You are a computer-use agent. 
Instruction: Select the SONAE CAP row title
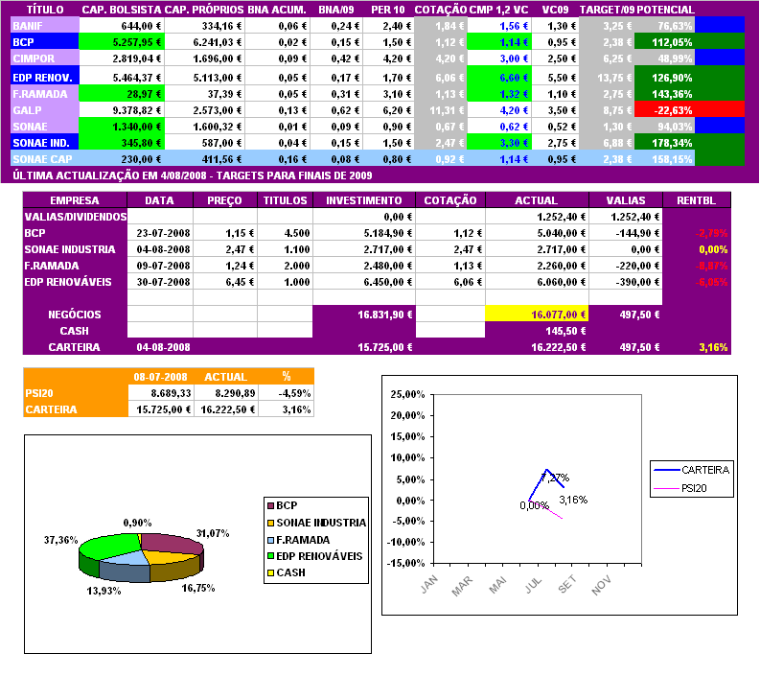point(45,159)
